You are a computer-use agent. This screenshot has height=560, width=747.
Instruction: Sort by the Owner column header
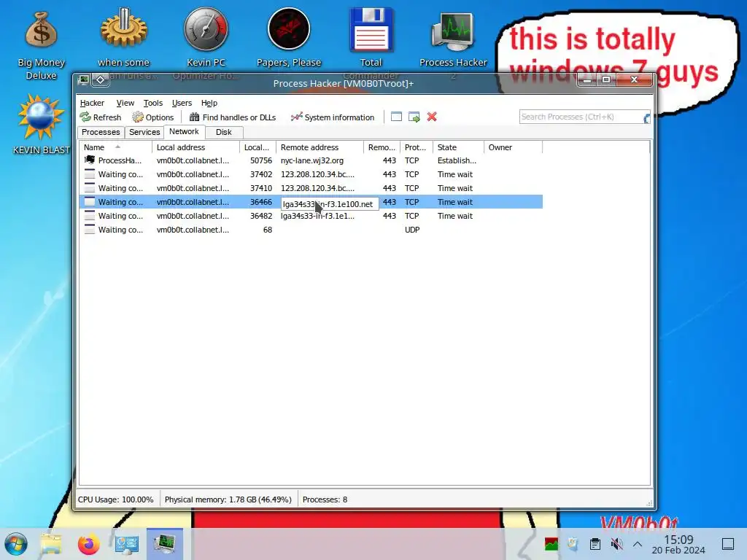[513, 147]
